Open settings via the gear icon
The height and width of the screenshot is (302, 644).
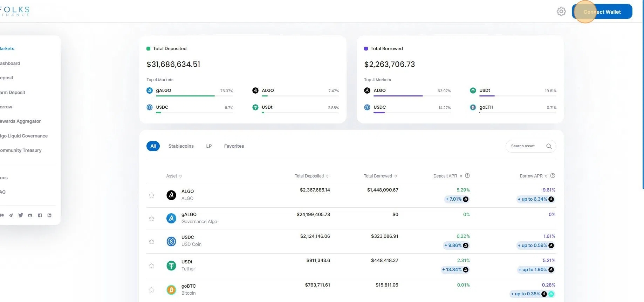point(561,12)
